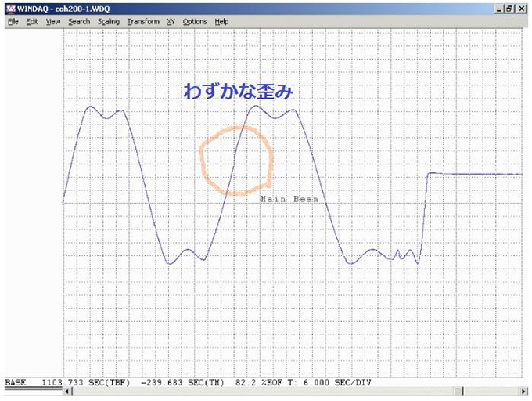
Task: Restore the WINDAQ window size
Action: coord(509,9)
